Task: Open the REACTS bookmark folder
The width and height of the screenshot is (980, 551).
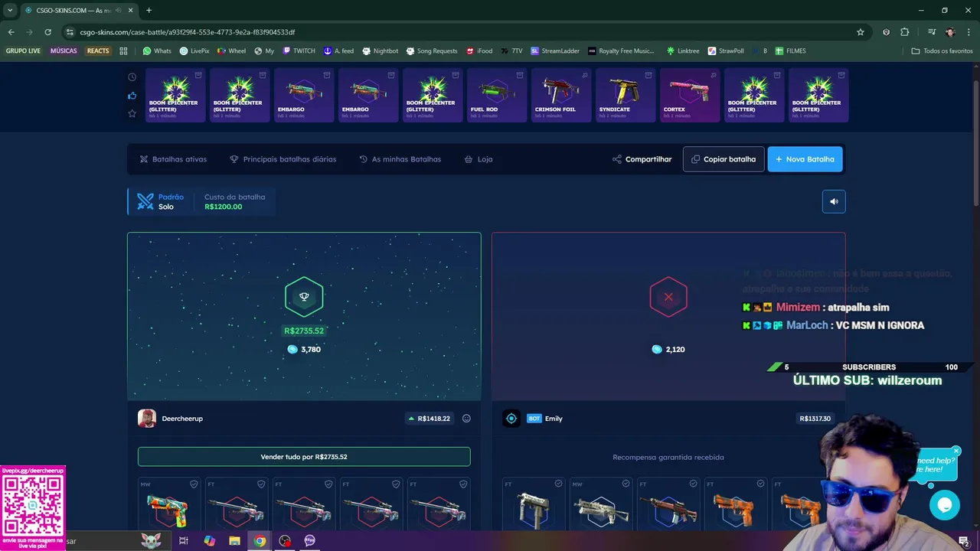Action: 98,51
